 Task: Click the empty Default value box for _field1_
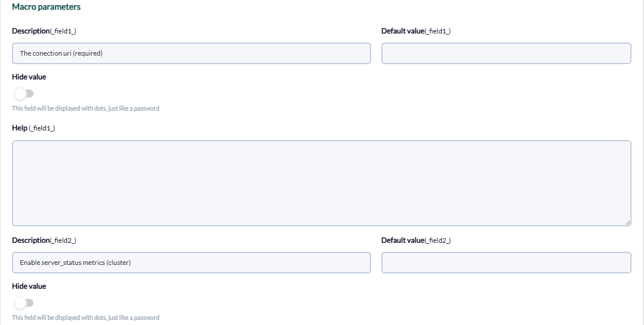pyautogui.click(x=506, y=53)
